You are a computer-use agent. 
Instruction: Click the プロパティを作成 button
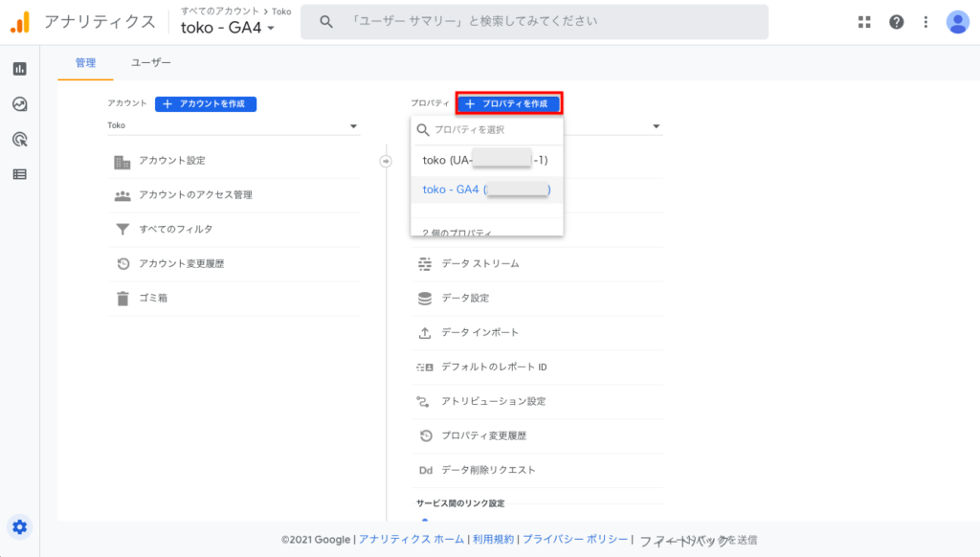[509, 103]
